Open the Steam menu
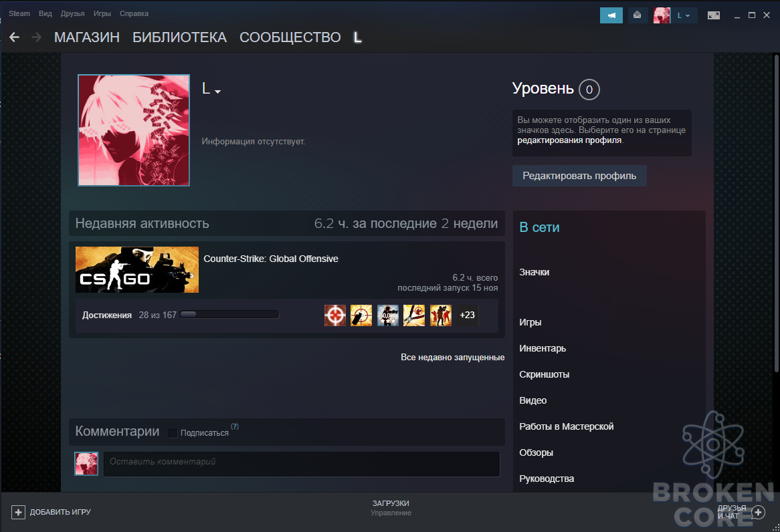 coord(19,13)
